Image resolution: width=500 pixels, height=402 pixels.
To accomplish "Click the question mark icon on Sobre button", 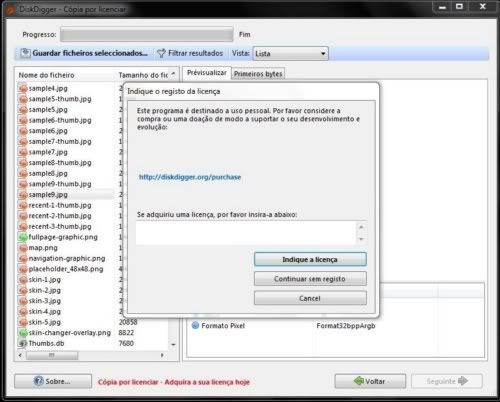I will pyautogui.click(x=39, y=381).
